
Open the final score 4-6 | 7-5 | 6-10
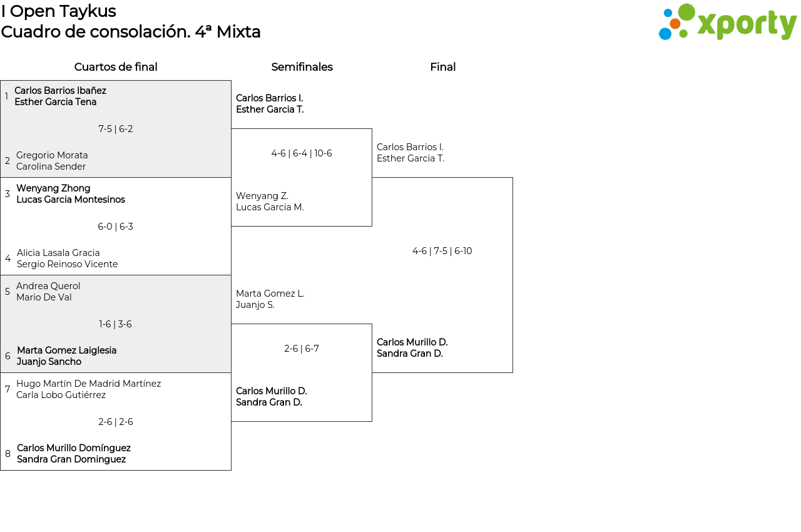(442, 251)
